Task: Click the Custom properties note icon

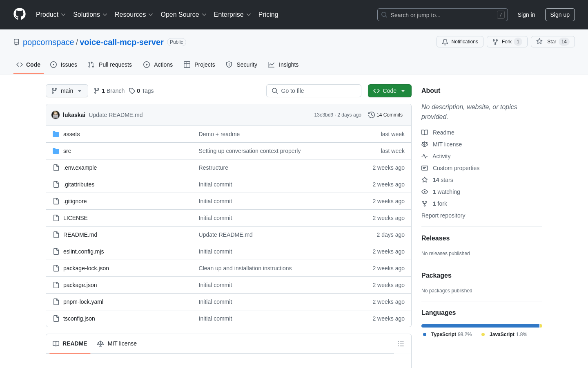Action: [x=425, y=168]
